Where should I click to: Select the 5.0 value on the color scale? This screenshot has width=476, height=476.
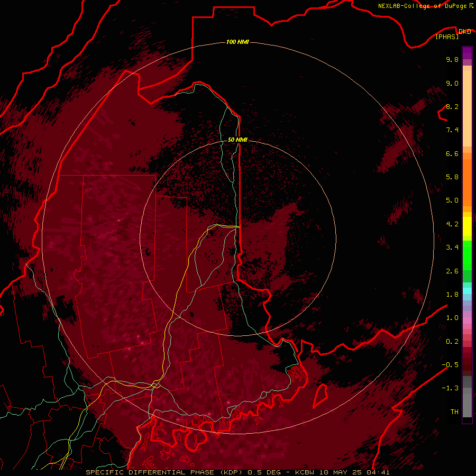point(452,200)
